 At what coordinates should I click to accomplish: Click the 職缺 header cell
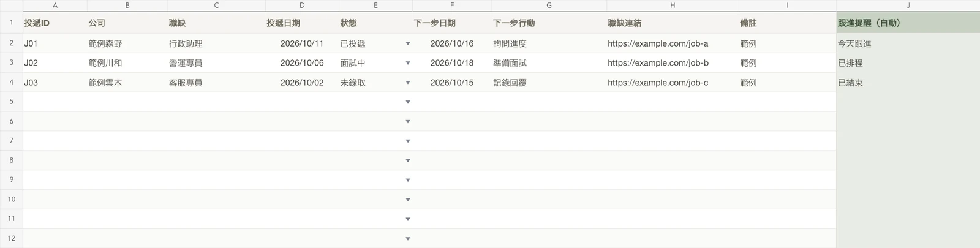pos(216,23)
